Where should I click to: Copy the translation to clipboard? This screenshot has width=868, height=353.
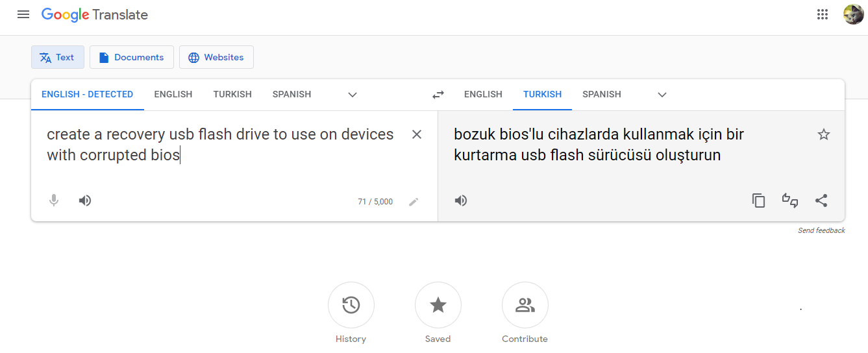758,201
